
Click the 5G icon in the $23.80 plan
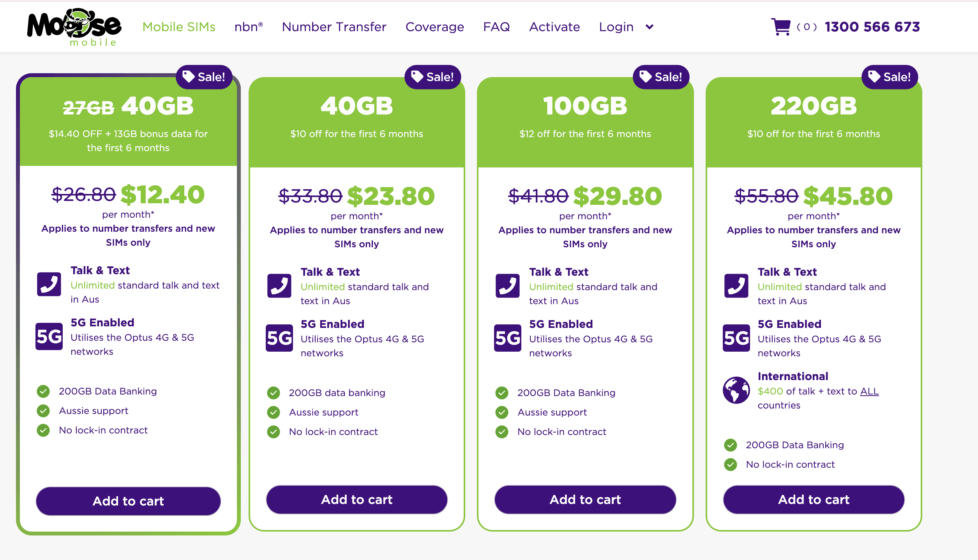tap(279, 338)
